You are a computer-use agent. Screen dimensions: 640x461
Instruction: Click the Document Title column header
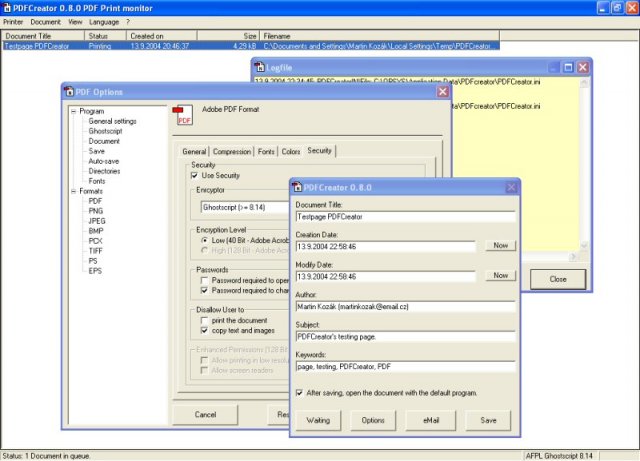(x=43, y=36)
